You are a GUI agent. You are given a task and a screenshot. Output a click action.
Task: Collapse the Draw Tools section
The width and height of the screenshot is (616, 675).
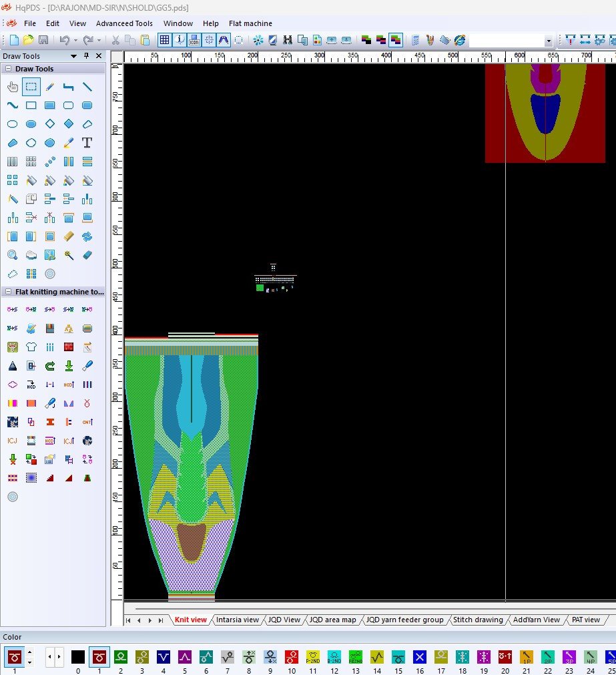8,69
